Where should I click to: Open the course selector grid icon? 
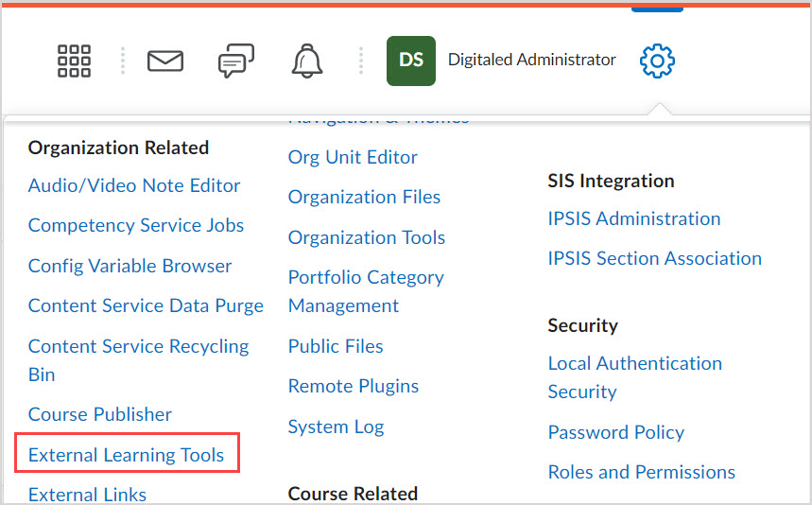pos(74,61)
